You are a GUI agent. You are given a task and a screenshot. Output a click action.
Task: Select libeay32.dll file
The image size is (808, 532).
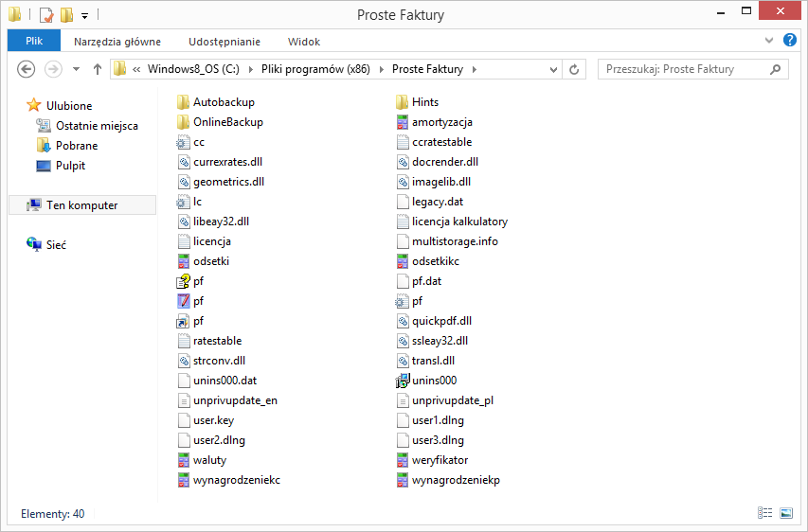pos(213,222)
